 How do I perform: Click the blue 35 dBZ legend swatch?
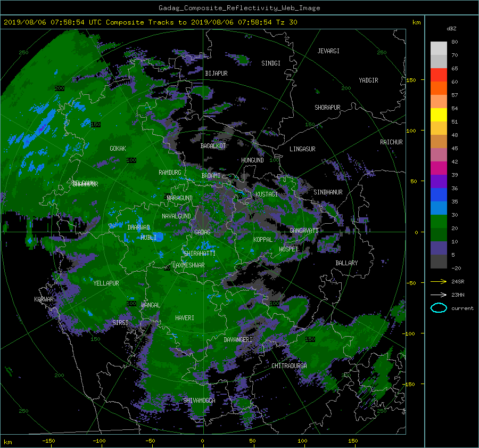439,195
